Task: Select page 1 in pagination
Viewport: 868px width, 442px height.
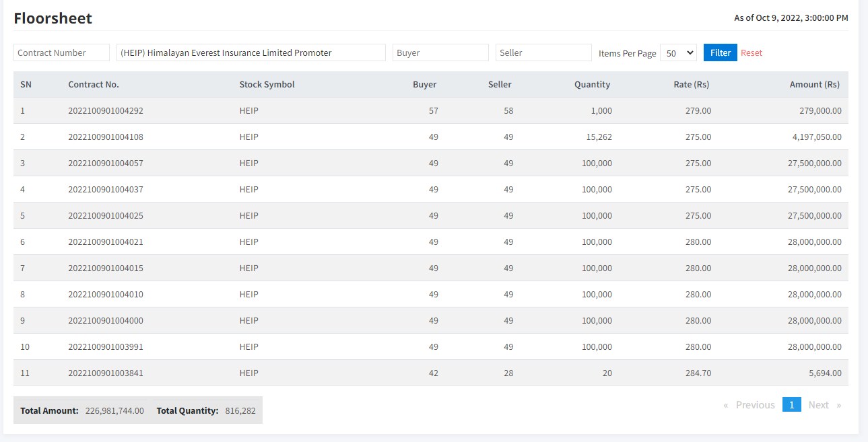Action: coord(791,405)
